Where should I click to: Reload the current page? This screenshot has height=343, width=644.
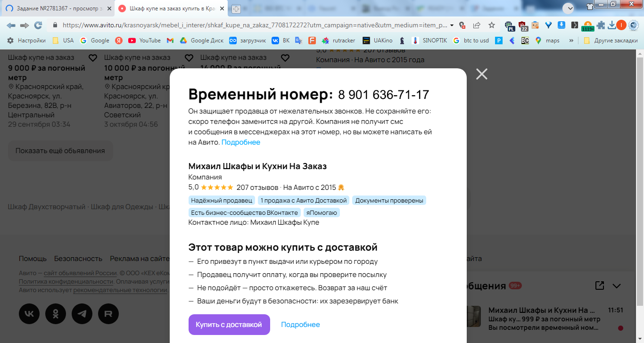pyautogui.click(x=38, y=25)
